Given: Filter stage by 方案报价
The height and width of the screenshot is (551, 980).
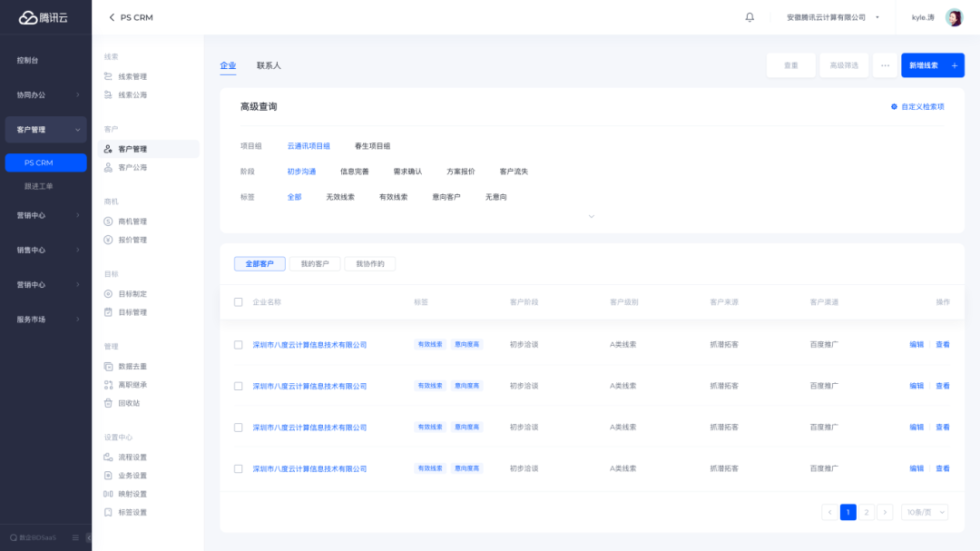Looking at the screenshot, I should click(x=461, y=172).
